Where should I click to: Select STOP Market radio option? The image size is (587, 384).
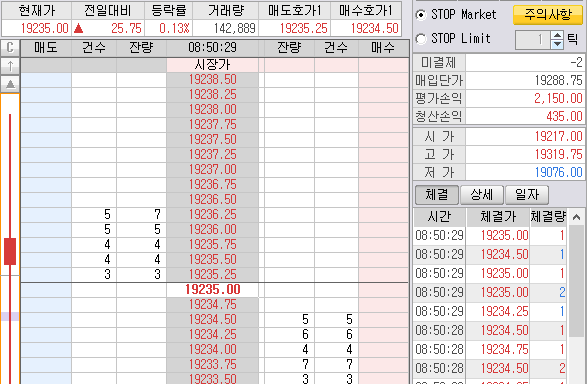tap(421, 15)
